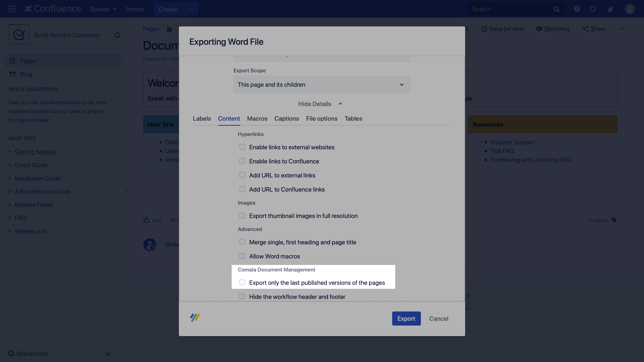Tick the Allow Word macros checkbox
This screenshot has height=362, width=644.
click(x=242, y=256)
